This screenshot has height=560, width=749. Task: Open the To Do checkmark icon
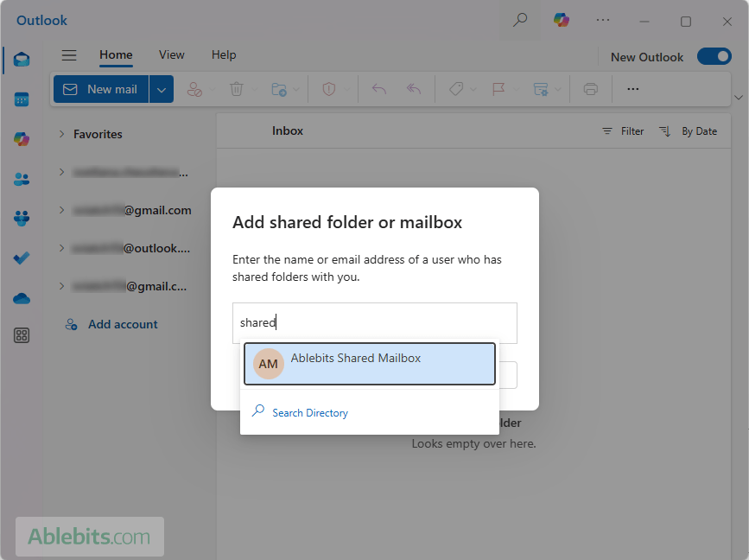click(22, 258)
